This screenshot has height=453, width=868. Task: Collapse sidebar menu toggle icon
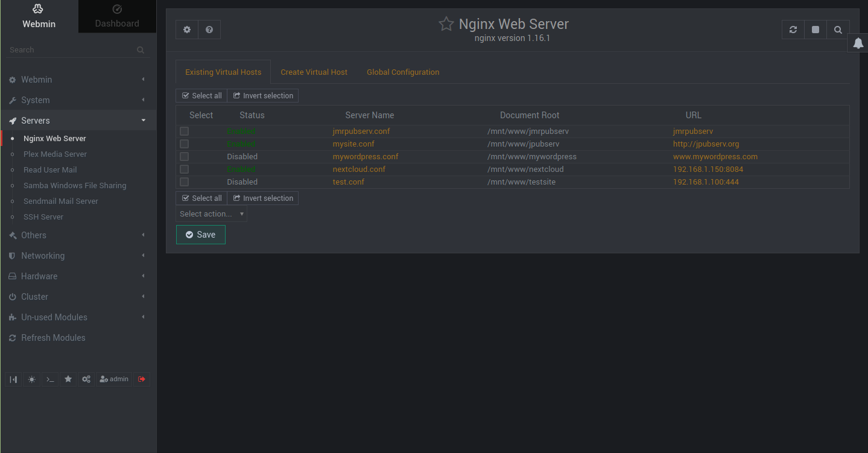coord(13,379)
